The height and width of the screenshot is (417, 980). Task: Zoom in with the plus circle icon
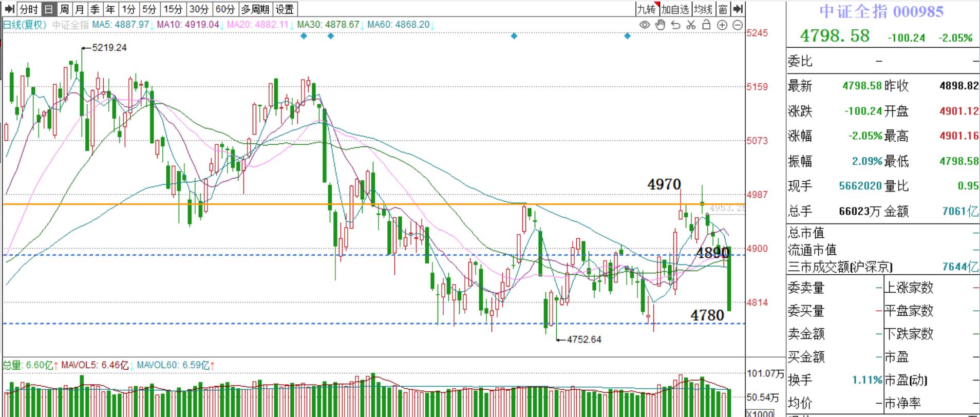(x=722, y=25)
